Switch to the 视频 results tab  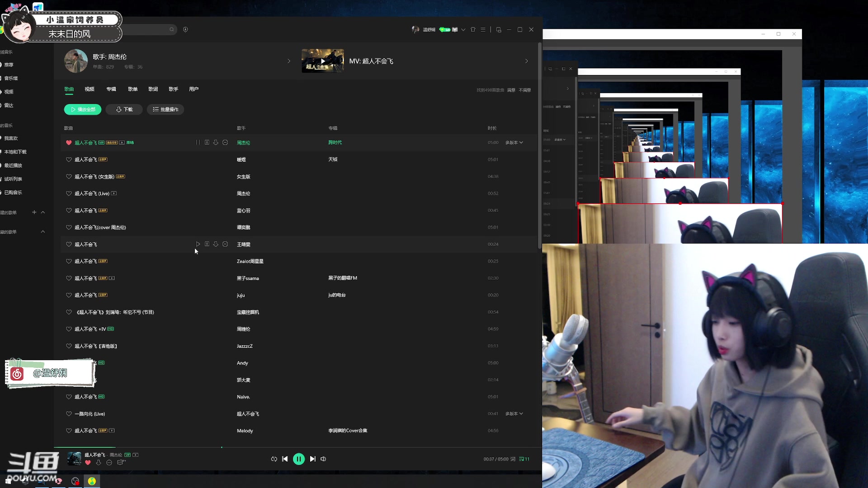[x=90, y=89]
